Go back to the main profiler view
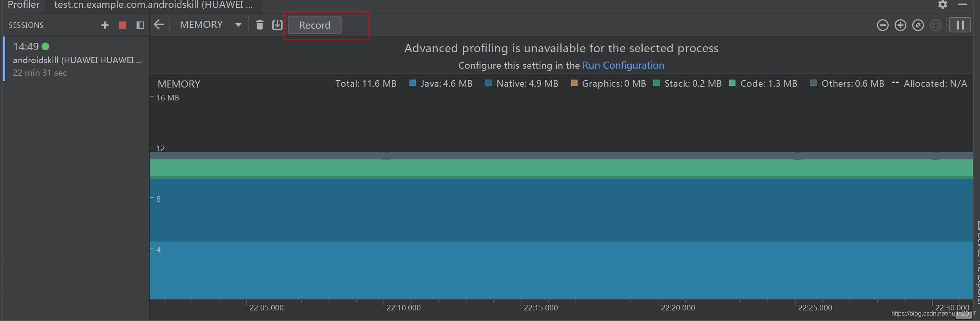 pos(159,25)
